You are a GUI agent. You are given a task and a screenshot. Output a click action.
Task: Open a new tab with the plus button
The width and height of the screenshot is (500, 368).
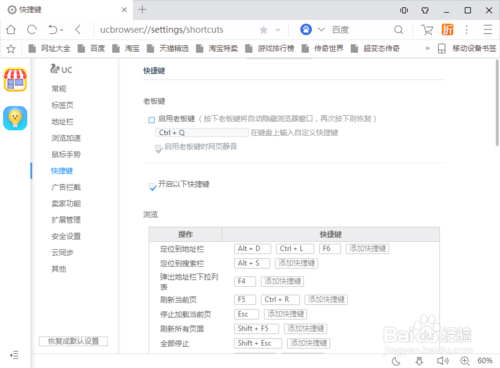142,9
